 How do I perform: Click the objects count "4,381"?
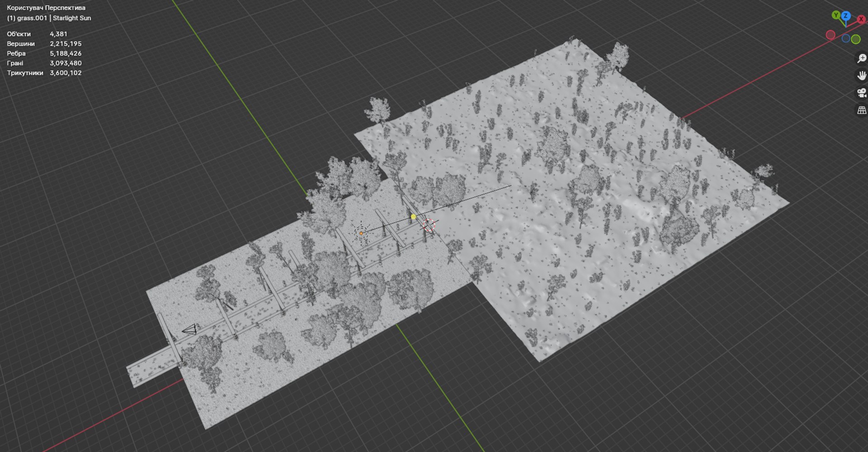(58, 34)
